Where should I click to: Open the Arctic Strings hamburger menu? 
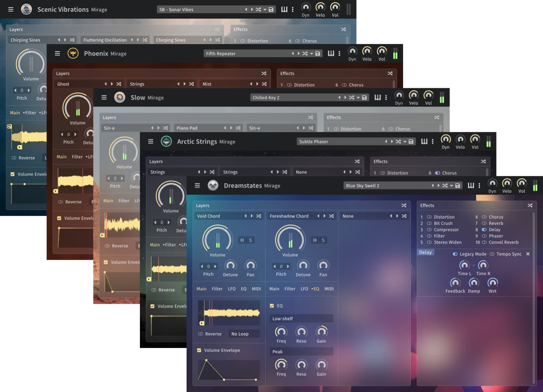[x=151, y=142]
